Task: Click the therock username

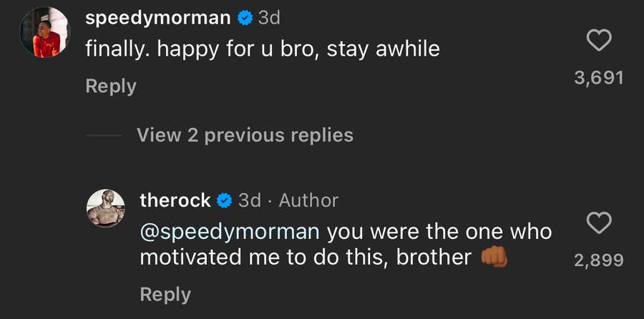Action: point(175,200)
